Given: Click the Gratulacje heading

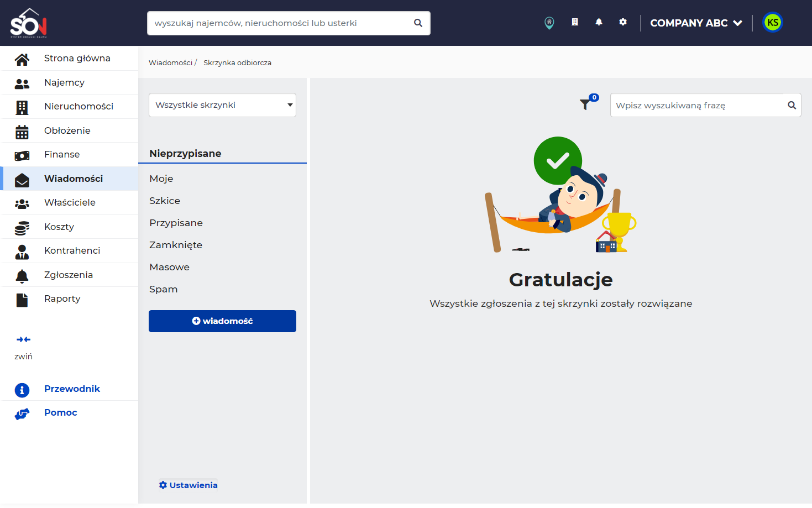Looking at the screenshot, I should click(x=560, y=280).
